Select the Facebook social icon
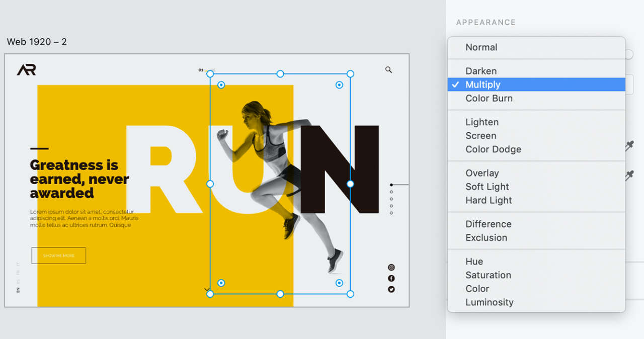644x339 pixels. [392, 278]
